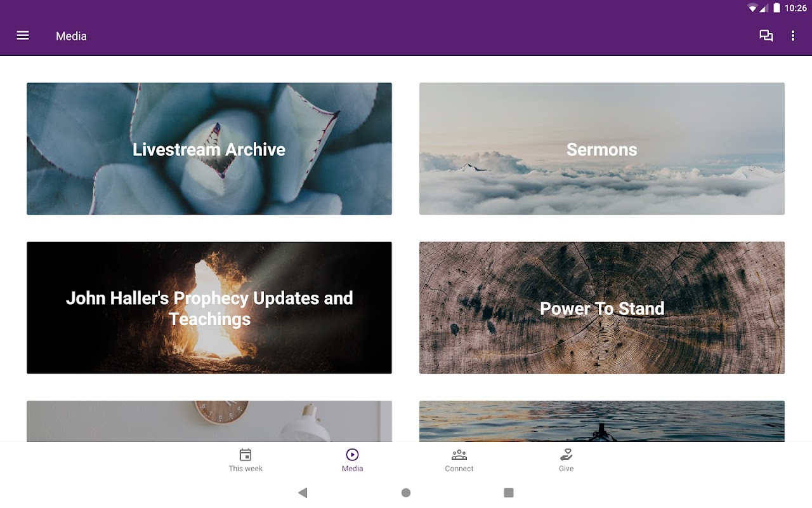Open the Power To Stand tile

602,307
